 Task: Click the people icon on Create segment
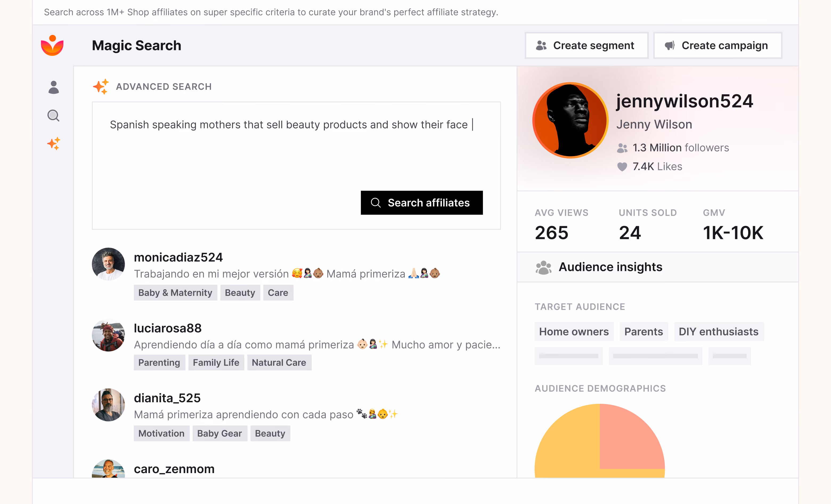tap(541, 46)
